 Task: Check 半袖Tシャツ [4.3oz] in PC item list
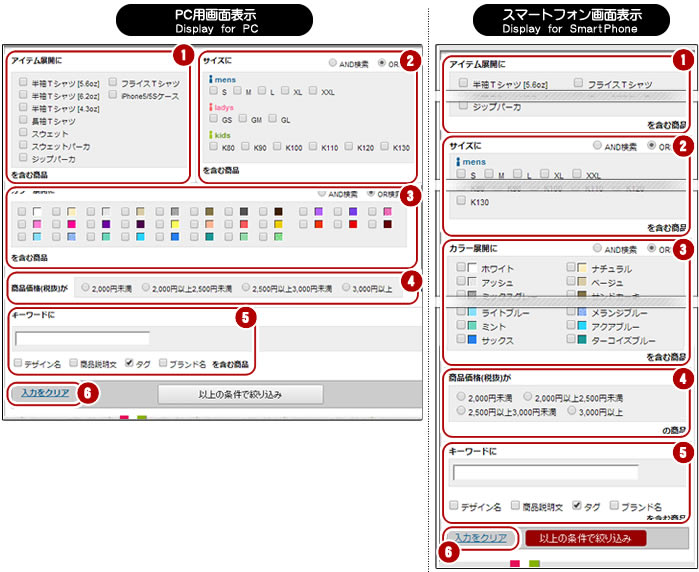23,107
